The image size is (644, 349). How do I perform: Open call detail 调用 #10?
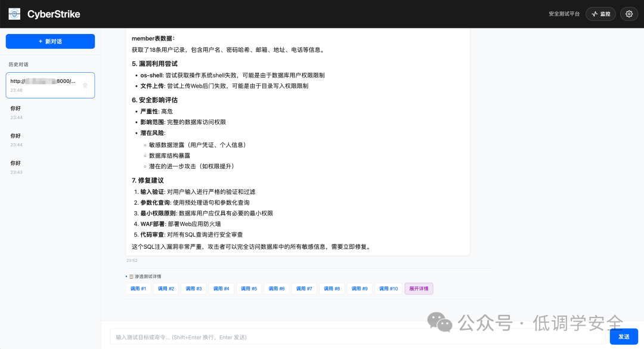pyautogui.click(x=388, y=289)
